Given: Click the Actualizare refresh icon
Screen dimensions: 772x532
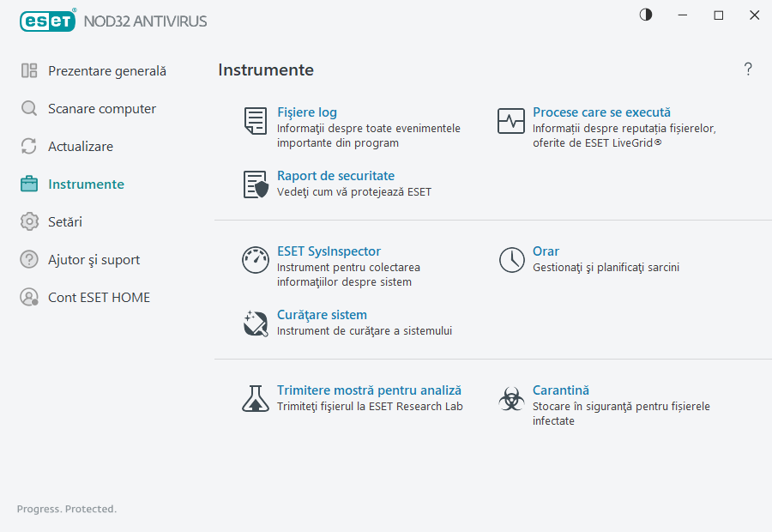Looking at the screenshot, I should [x=27, y=146].
